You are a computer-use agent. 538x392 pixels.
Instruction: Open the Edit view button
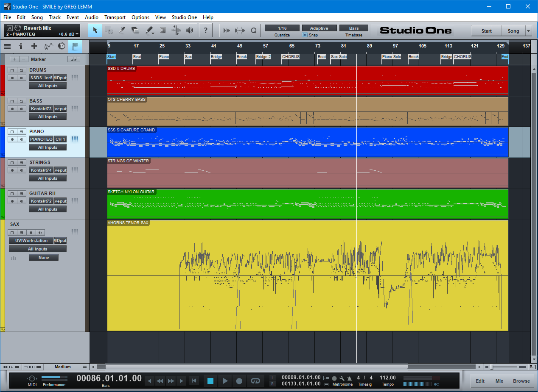(480, 381)
